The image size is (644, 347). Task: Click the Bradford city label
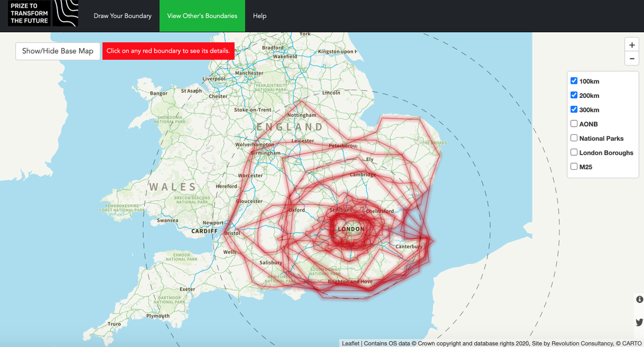[273, 48]
